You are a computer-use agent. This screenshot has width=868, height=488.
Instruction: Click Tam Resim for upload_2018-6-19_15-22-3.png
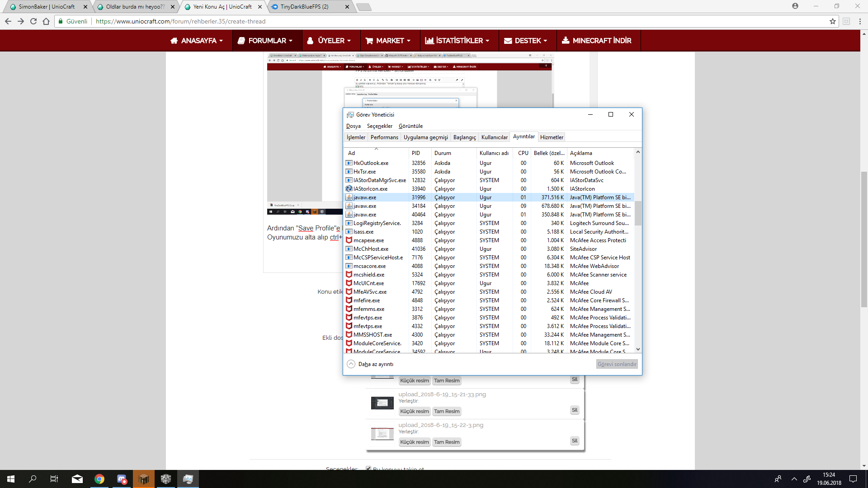[447, 442]
